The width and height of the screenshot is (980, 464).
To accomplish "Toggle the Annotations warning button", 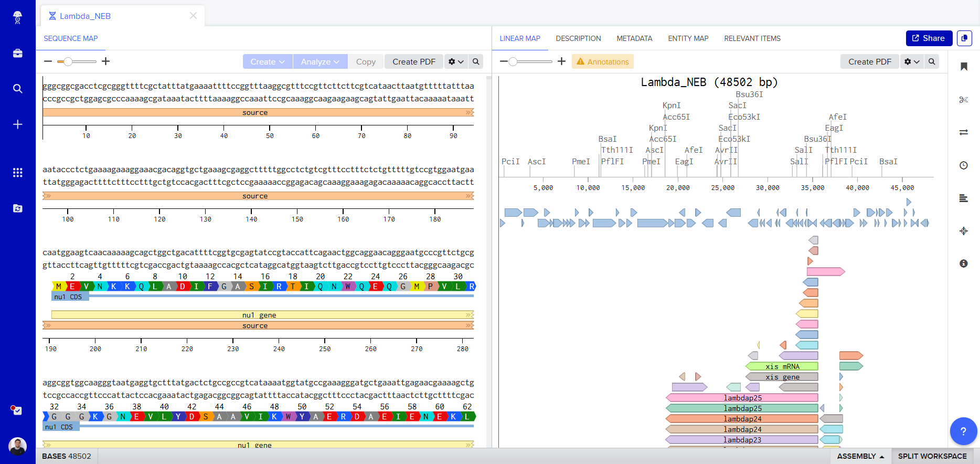I will (x=602, y=62).
